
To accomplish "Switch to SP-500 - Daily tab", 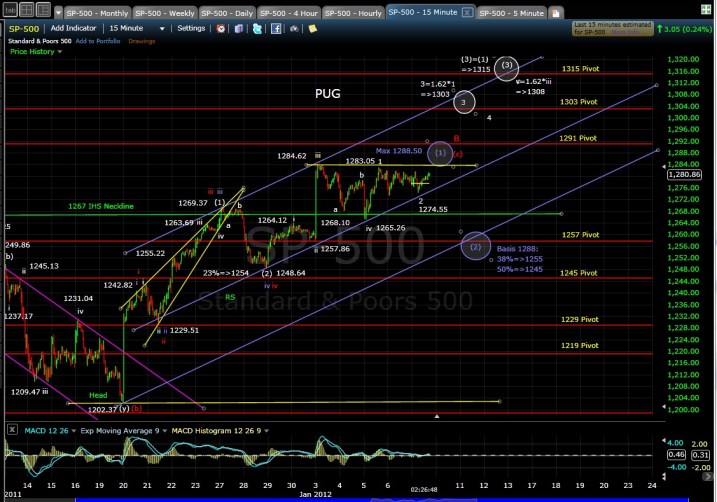I will [227, 13].
